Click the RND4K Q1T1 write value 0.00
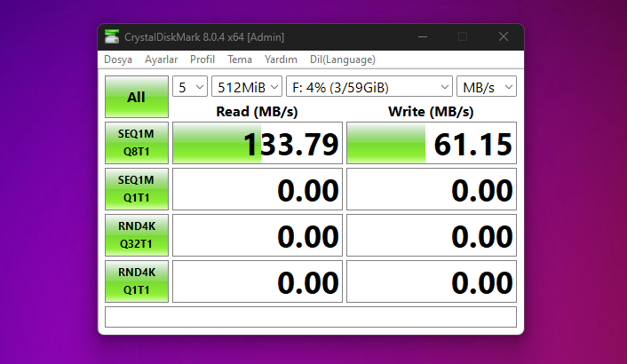 coord(432,281)
